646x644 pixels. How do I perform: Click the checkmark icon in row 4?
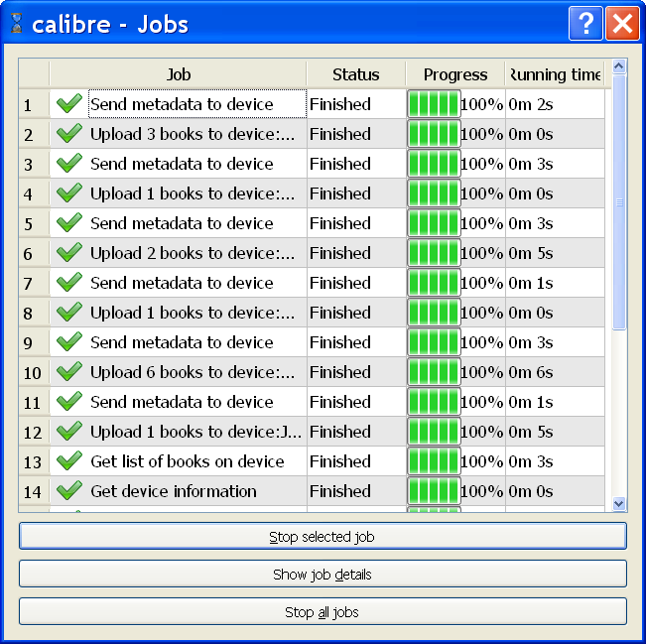pos(69,193)
